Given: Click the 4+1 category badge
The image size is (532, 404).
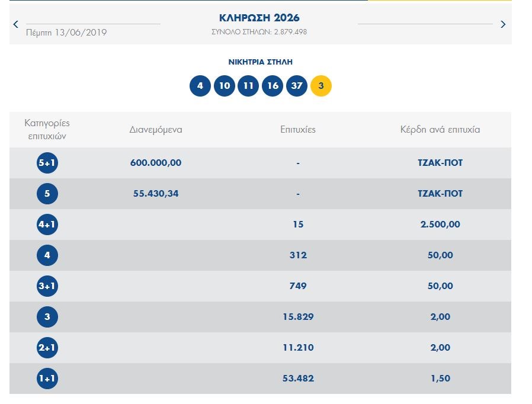Looking at the screenshot, I should click(47, 225).
